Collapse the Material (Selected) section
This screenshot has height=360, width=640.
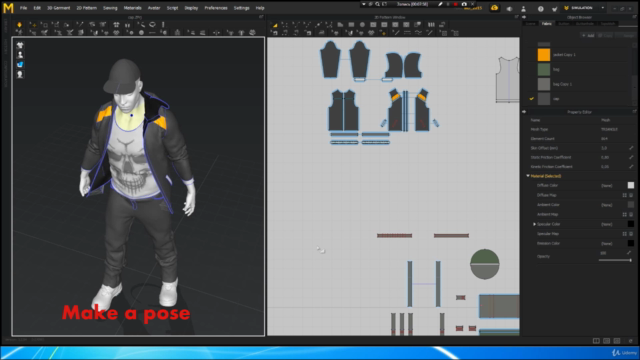click(528, 176)
